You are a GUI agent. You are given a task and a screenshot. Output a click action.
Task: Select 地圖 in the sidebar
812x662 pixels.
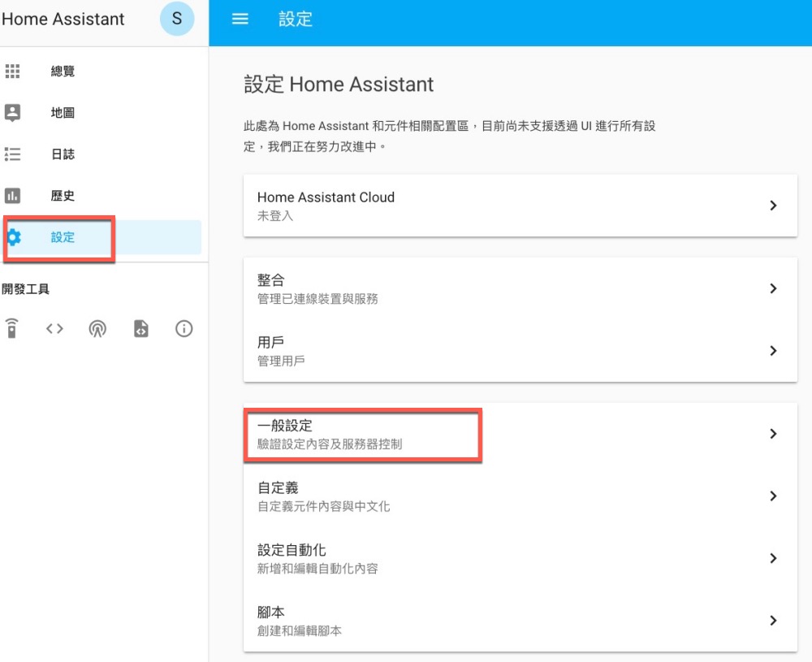102,112
